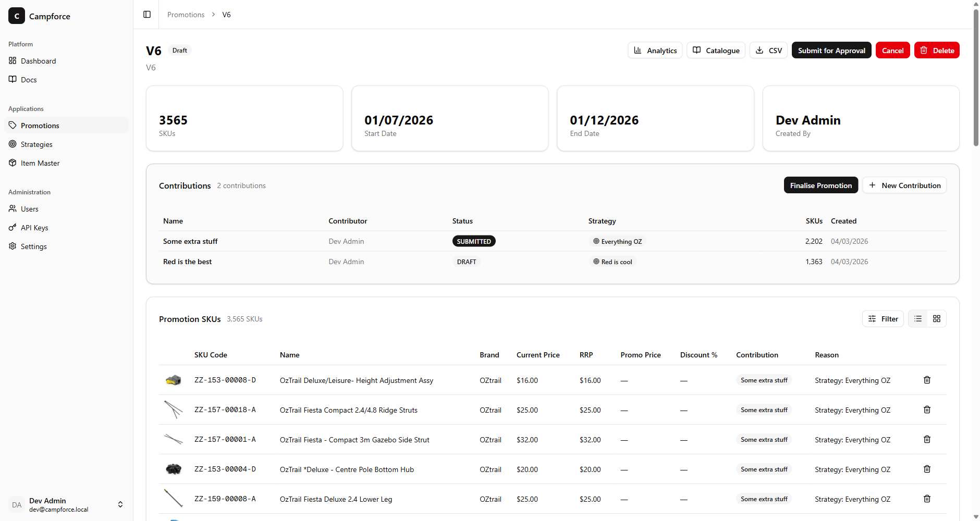Click SKU Code column header

click(x=211, y=355)
